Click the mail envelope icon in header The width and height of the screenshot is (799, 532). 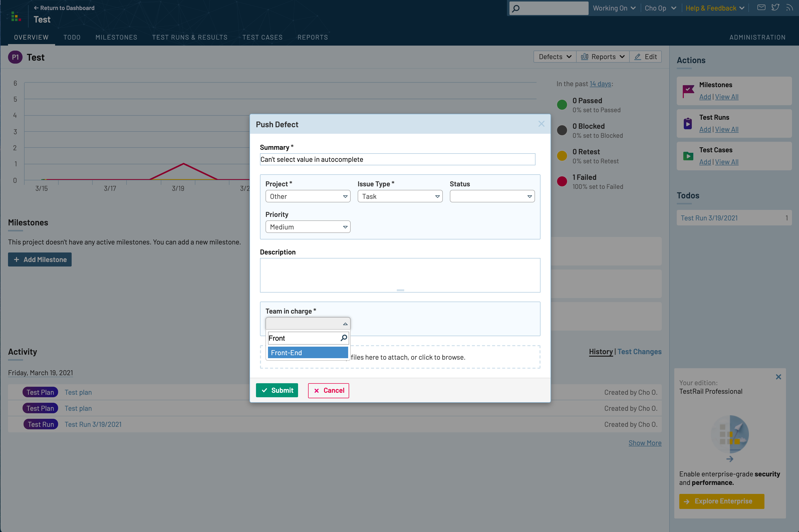pyautogui.click(x=761, y=8)
